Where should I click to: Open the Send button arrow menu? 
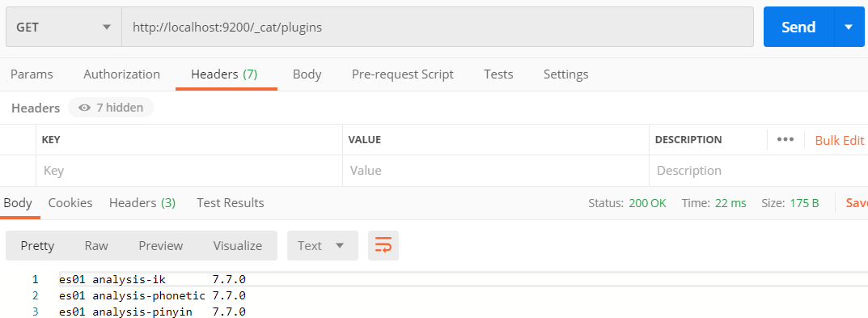pos(849,28)
